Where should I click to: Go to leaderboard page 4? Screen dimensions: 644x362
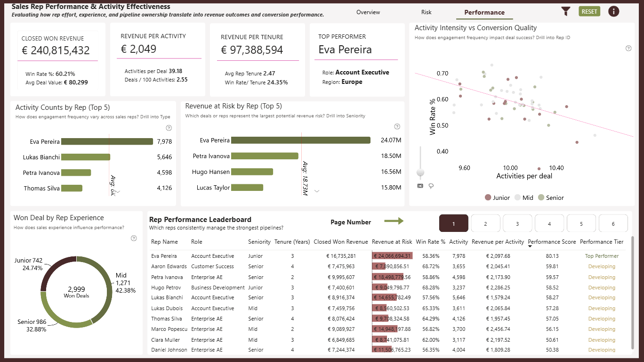tap(549, 223)
